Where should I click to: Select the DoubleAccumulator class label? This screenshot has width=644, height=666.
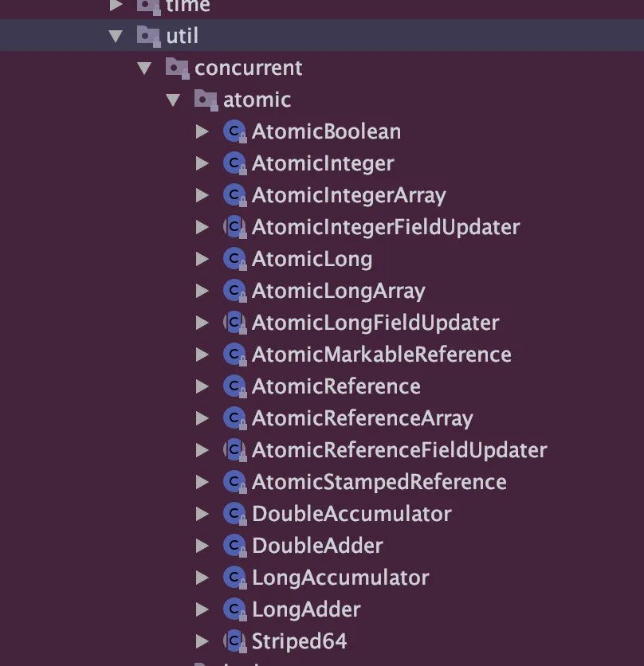click(x=351, y=514)
